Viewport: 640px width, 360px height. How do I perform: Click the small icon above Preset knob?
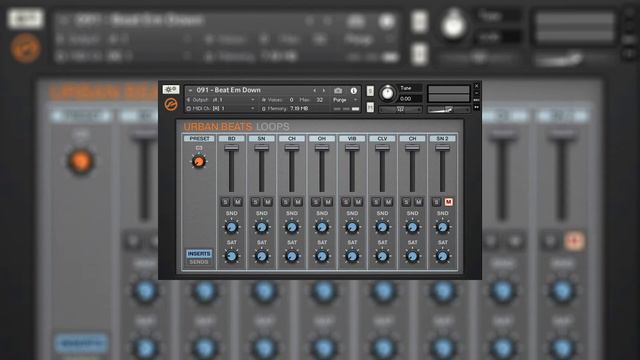199,148
